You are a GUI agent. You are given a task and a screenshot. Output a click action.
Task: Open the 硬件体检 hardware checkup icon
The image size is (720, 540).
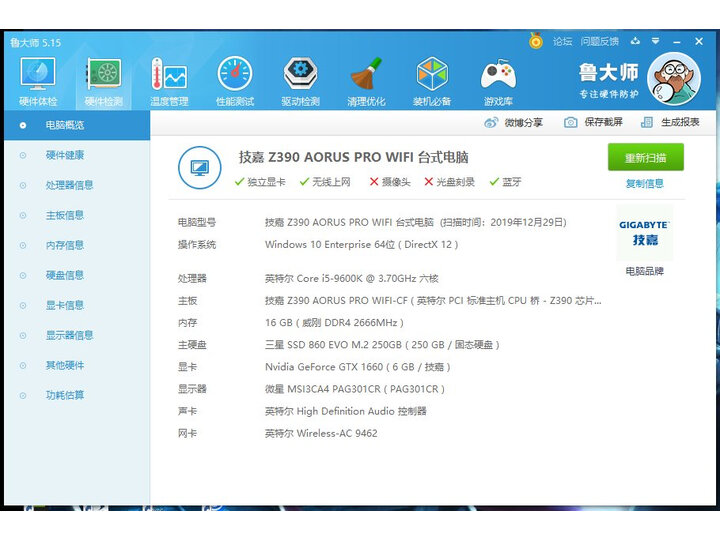click(x=38, y=81)
